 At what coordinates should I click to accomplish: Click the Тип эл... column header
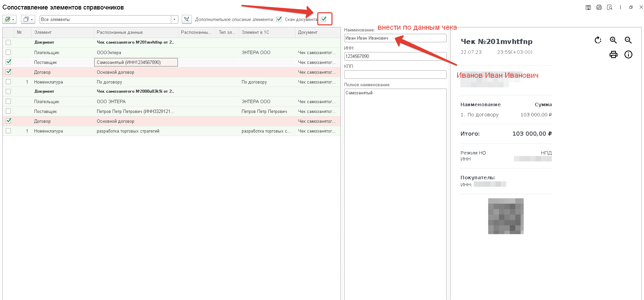pyautogui.click(x=227, y=32)
